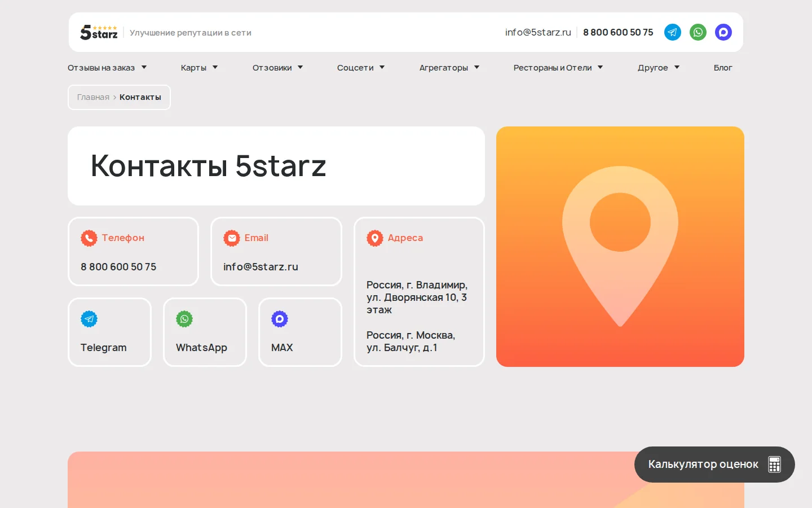Click the large map pin illustration
812x508 pixels.
pos(620,246)
